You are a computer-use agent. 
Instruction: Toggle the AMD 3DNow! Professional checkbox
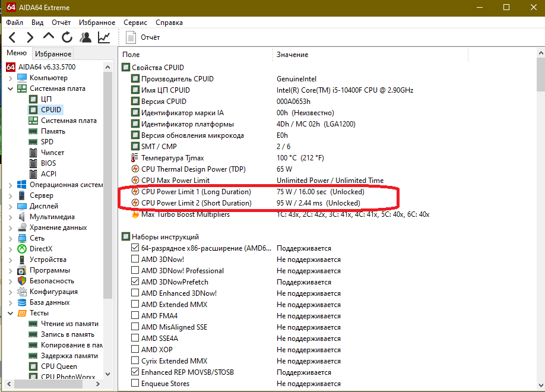pyautogui.click(x=135, y=270)
